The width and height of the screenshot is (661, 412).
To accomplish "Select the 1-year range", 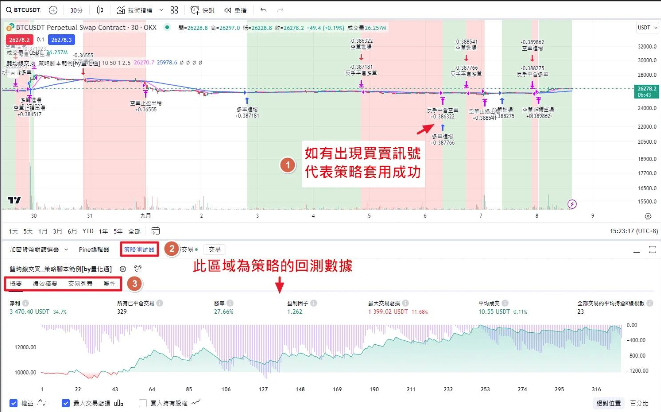I will (x=103, y=231).
